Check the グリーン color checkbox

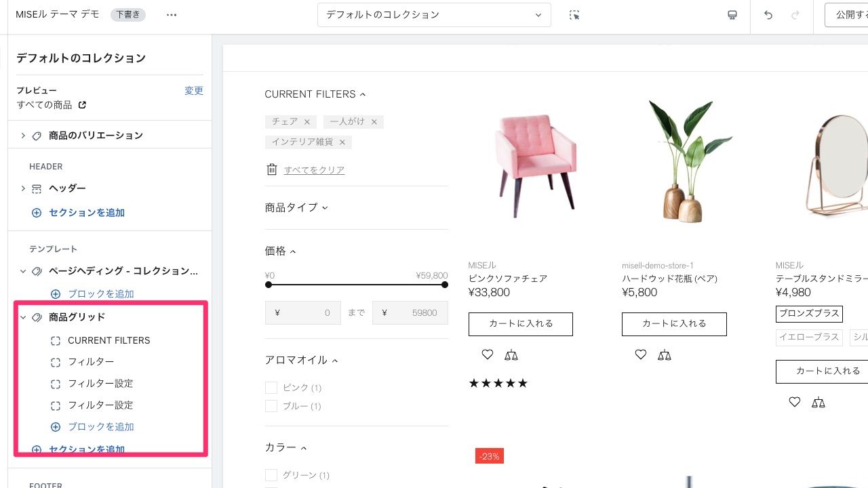pyautogui.click(x=271, y=475)
